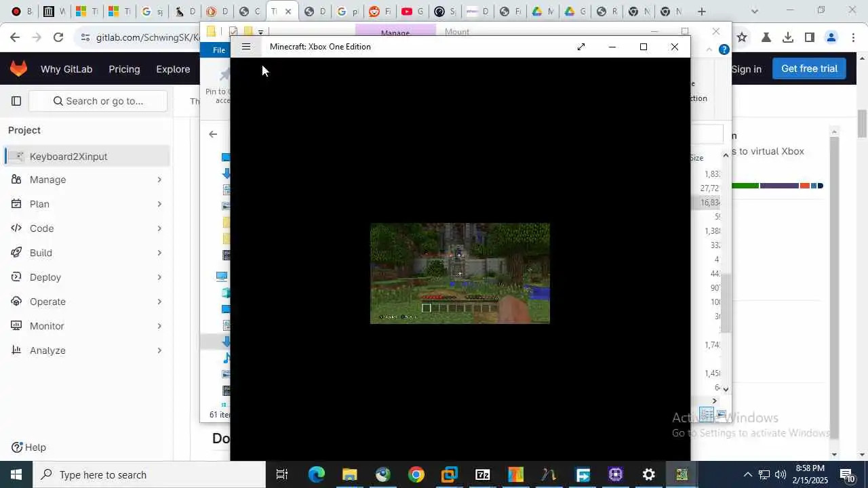Screen dimensions: 868x488
Task: Open 7-Zip from taskbar
Action: point(482,474)
